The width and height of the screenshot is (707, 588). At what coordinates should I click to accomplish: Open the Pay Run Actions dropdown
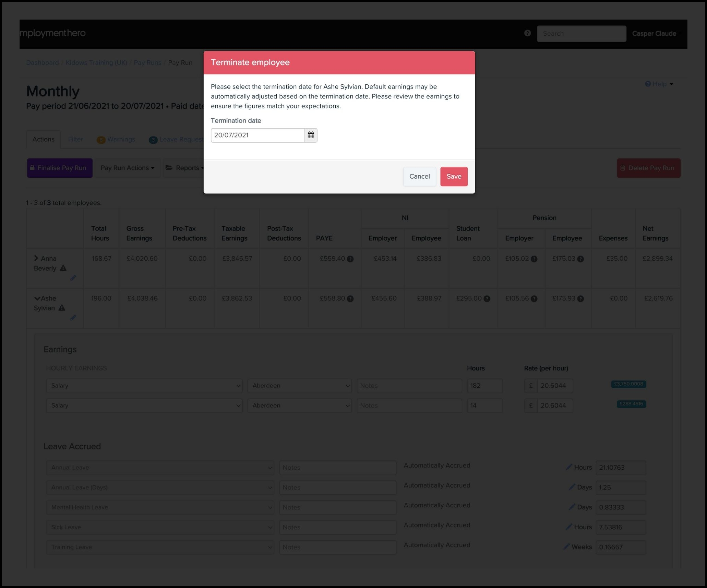tap(128, 168)
